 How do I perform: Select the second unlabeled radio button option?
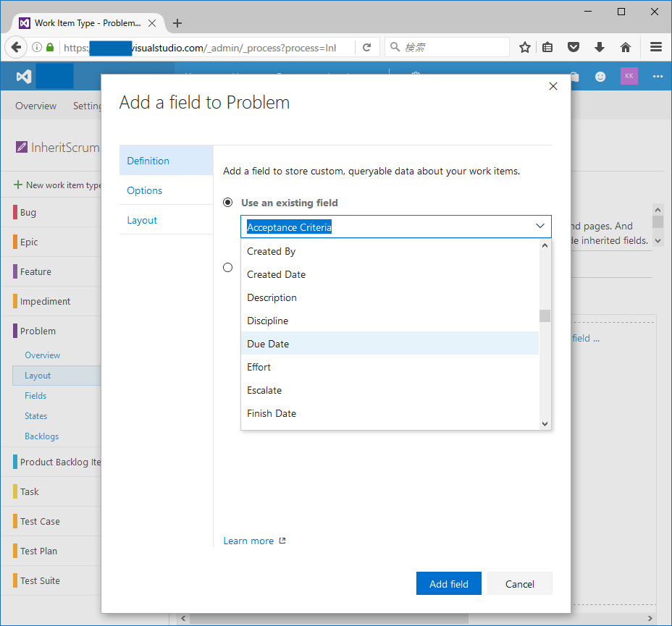pyautogui.click(x=228, y=268)
